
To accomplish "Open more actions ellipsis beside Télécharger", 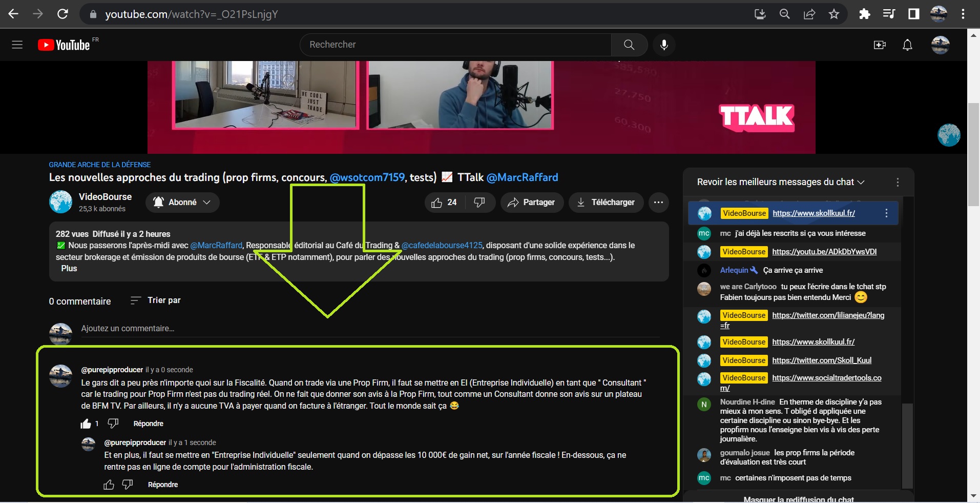I will pos(658,202).
